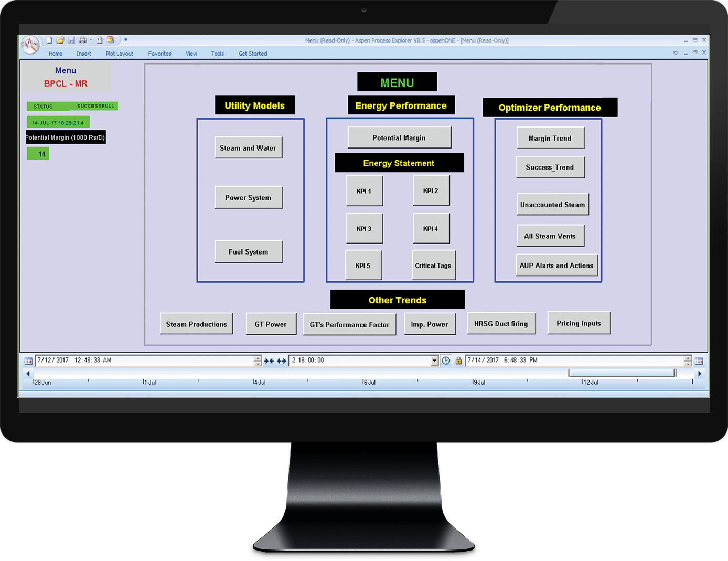The width and height of the screenshot is (728, 561).
Task: Open the Plot Layout ribbon tab
Action: (x=119, y=54)
